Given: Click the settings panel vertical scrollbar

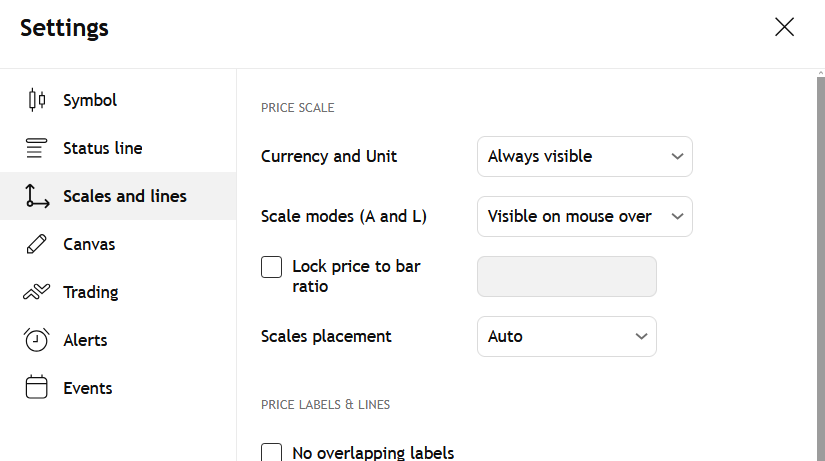Looking at the screenshot, I should pos(820,260).
